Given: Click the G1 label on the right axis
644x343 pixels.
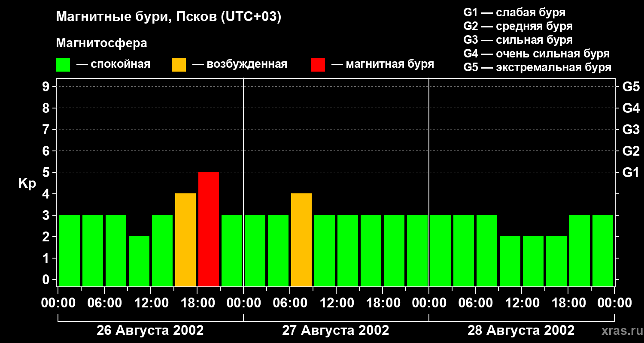Looking at the screenshot, I should click(x=631, y=172).
